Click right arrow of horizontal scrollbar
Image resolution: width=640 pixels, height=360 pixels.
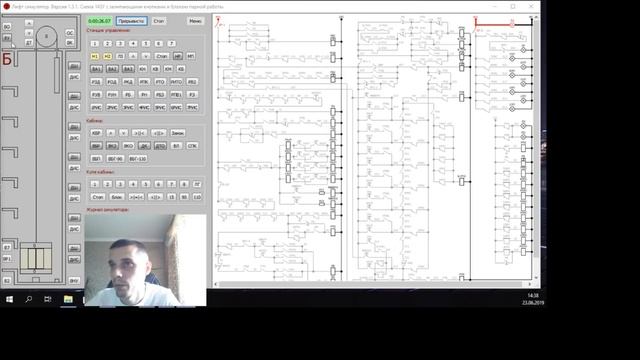click(529, 284)
